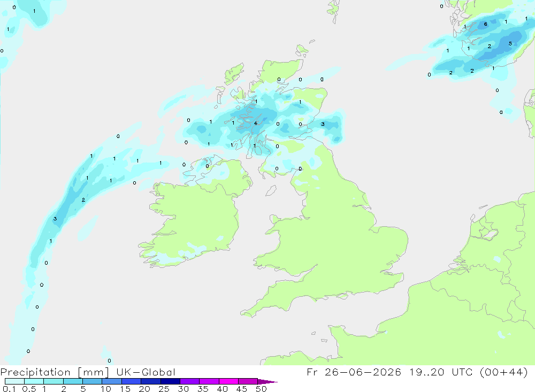Click the value "3" in the Atlantic rain band
Screen dimensions: 535x392
[x=55, y=219]
